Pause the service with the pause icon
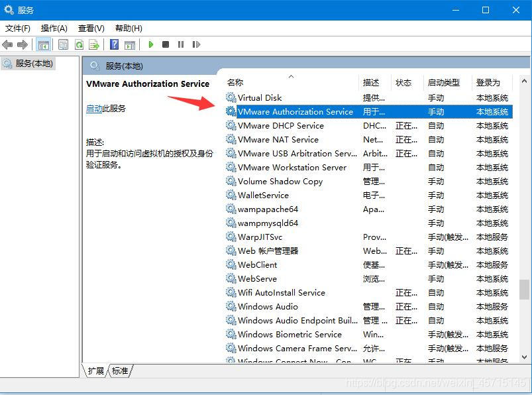The height and width of the screenshot is (395, 532). 181,44
